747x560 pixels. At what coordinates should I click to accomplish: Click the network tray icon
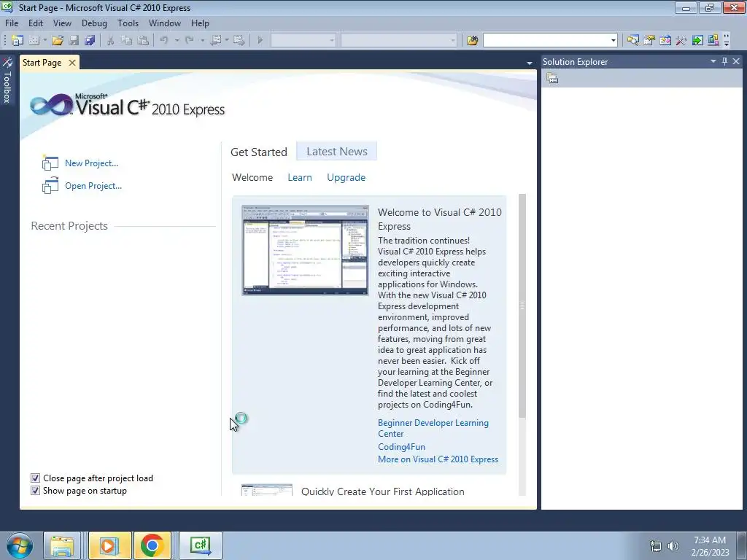[x=656, y=546]
